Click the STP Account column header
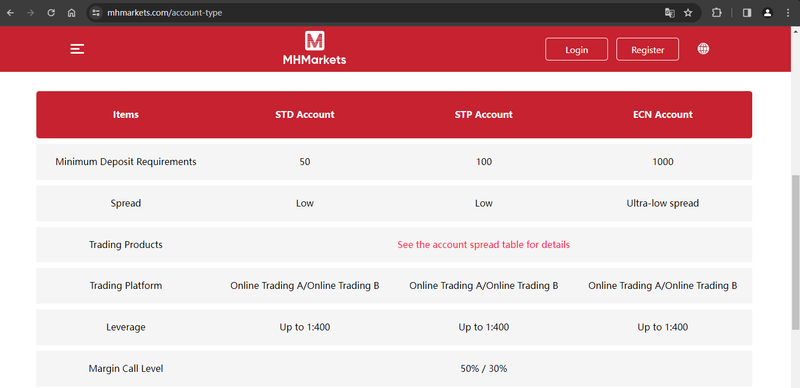Image resolution: width=800 pixels, height=388 pixels. [x=484, y=114]
